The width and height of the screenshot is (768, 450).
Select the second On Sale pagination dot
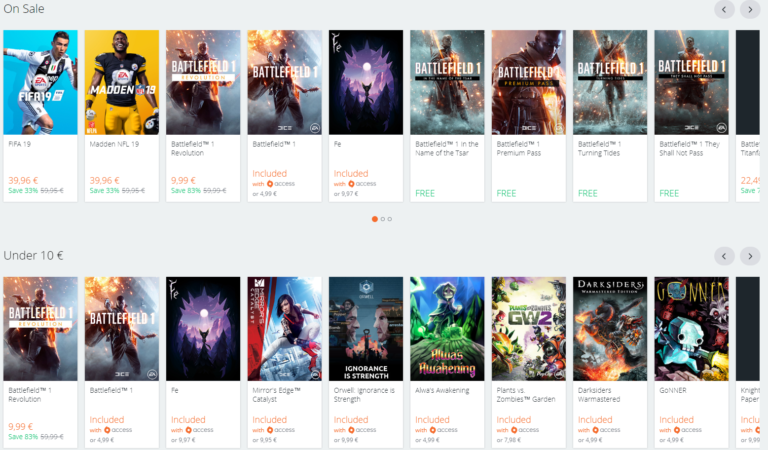pyautogui.click(x=382, y=218)
